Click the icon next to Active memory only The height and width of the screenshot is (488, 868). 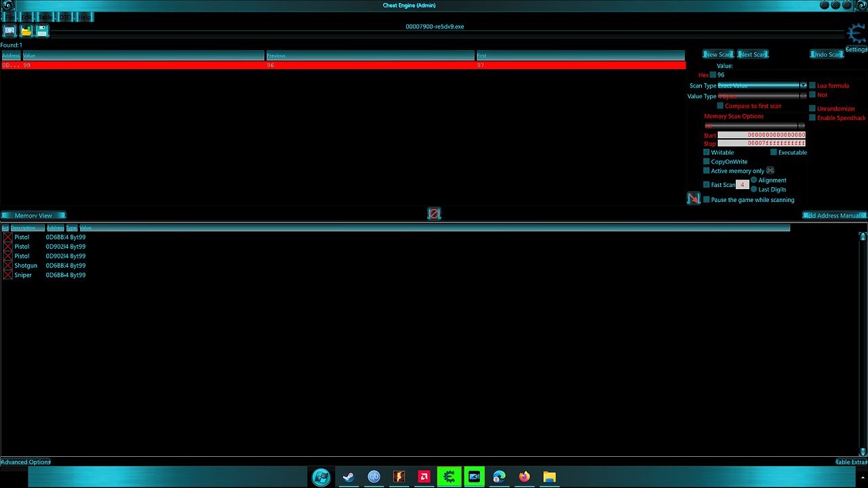[x=770, y=171]
